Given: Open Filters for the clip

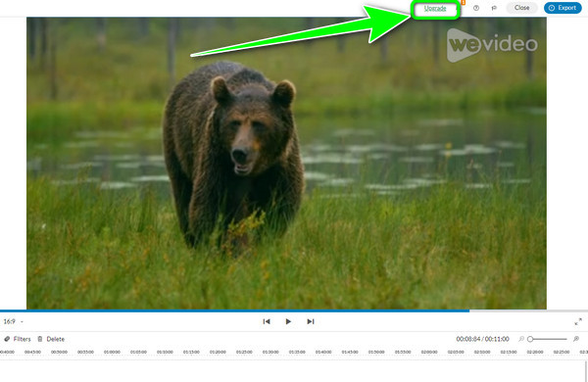Looking at the screenshot, I should [x=18, y=339].
